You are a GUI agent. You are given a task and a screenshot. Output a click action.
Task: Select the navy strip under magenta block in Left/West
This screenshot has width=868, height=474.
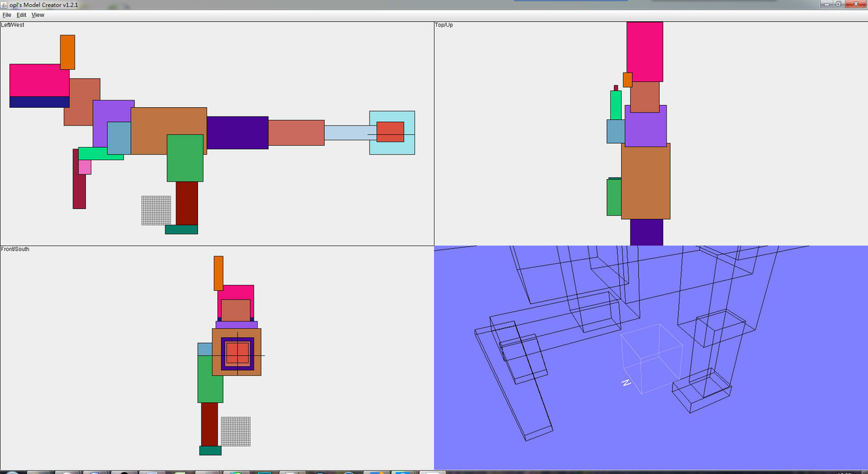(39, 102)
